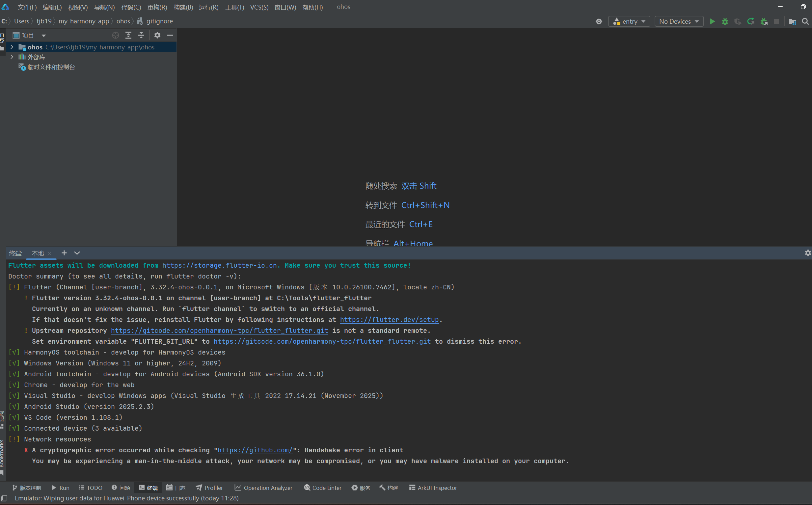This screenshot has width=812, height=505.
Task: Open the ArkUI Inspector tool window
Action: pyautogui.click(x=433, y=488)
